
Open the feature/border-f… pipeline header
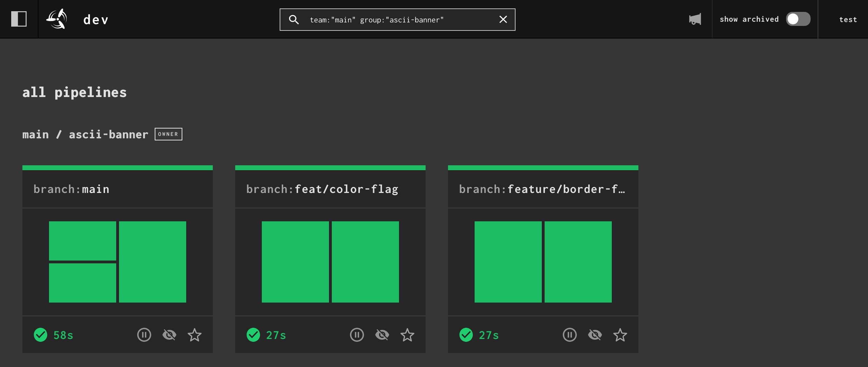point(543,189)
